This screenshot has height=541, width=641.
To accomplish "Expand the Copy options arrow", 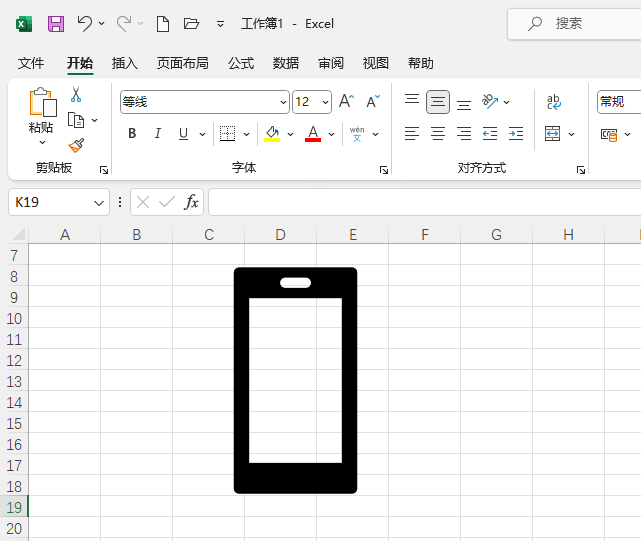I will pyautogui.click(x=94, y=120).
